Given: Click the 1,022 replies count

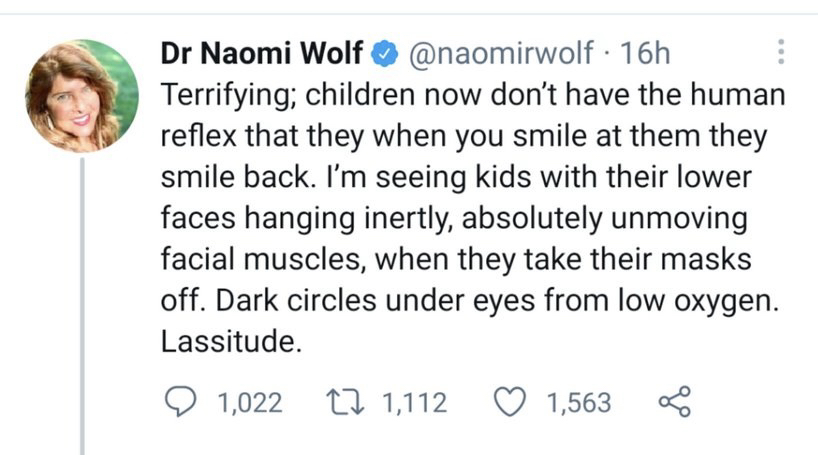Looking at the screenshot, I should [x=249, y=402].
